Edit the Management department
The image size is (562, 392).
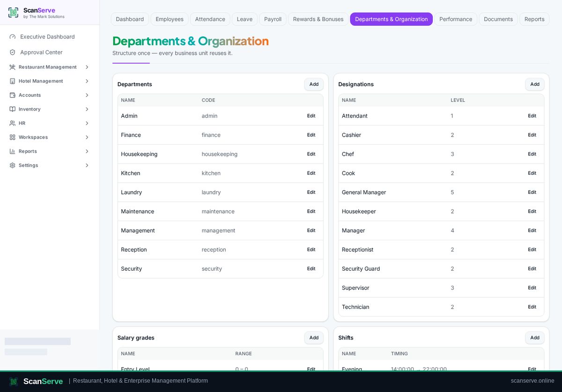click(x=311, y=230)
